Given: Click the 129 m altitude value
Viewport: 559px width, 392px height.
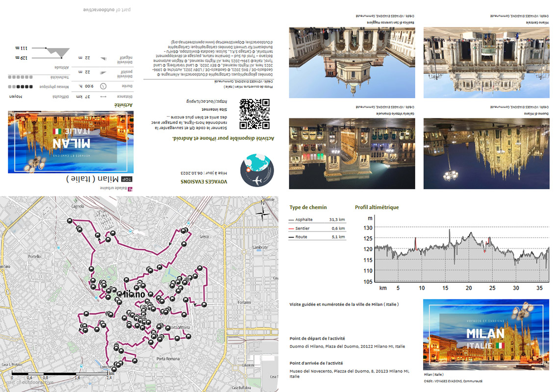Looking at the screenshot, I should click(22, 58).
